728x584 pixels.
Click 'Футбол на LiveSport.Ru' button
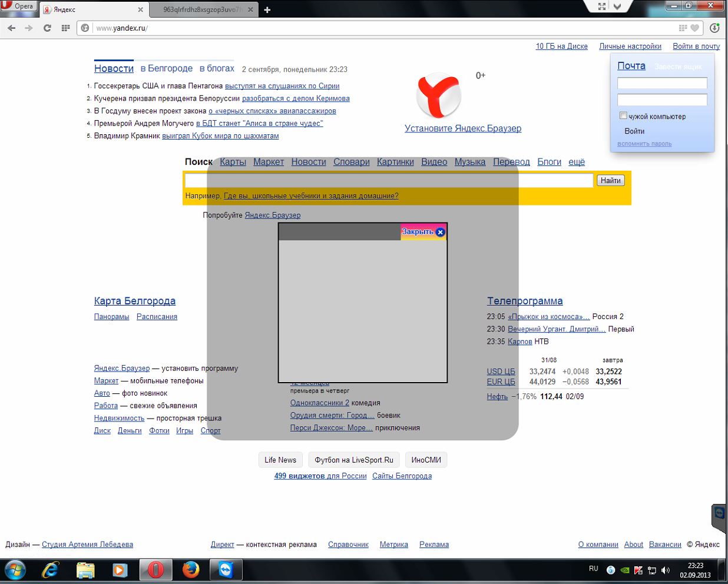point(354,460)
